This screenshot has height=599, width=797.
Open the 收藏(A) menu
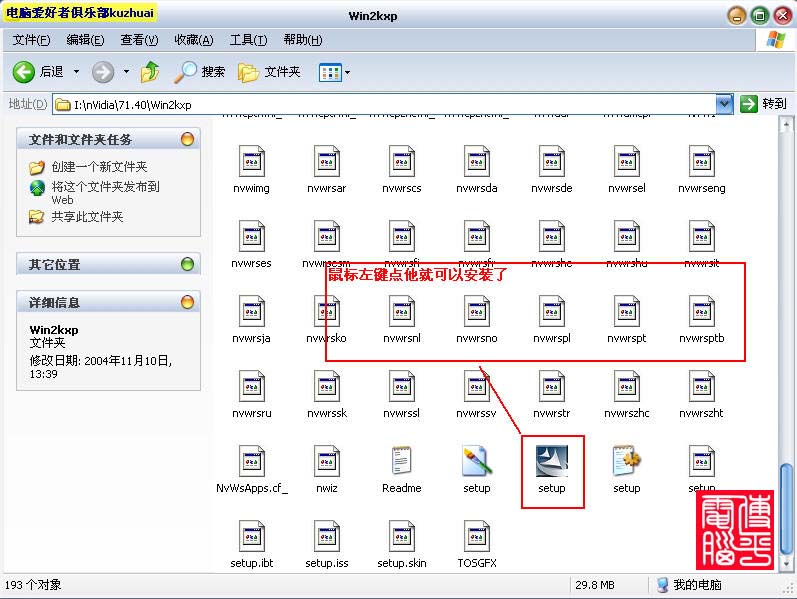pyautogui.click(x=194, y=40)
